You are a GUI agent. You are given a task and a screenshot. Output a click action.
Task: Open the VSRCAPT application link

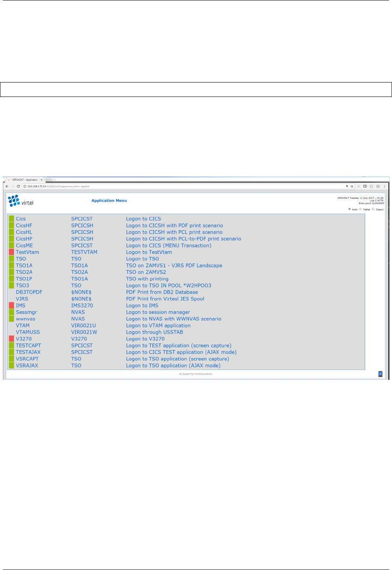pyautogui.click(x=27, y=359)
